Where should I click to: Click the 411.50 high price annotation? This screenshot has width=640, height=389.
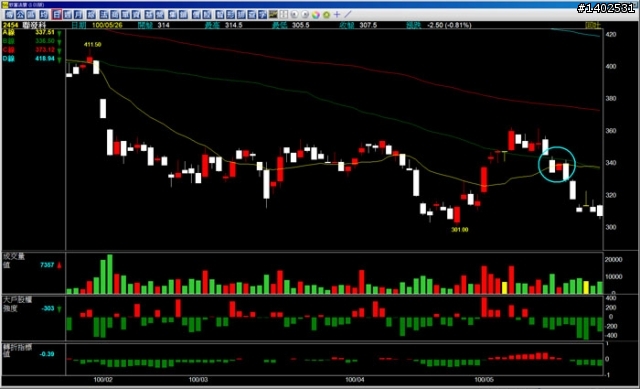pyautogui.click(x=92, y=44)
